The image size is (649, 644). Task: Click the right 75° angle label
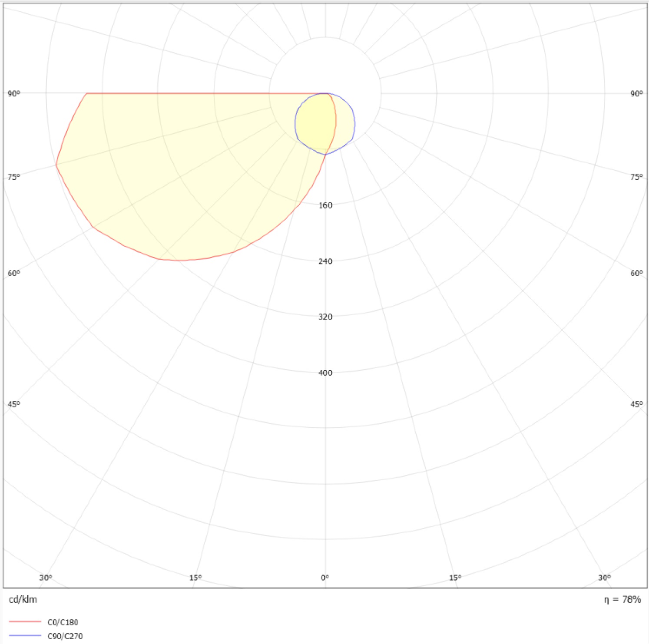(x=636, y=177)
